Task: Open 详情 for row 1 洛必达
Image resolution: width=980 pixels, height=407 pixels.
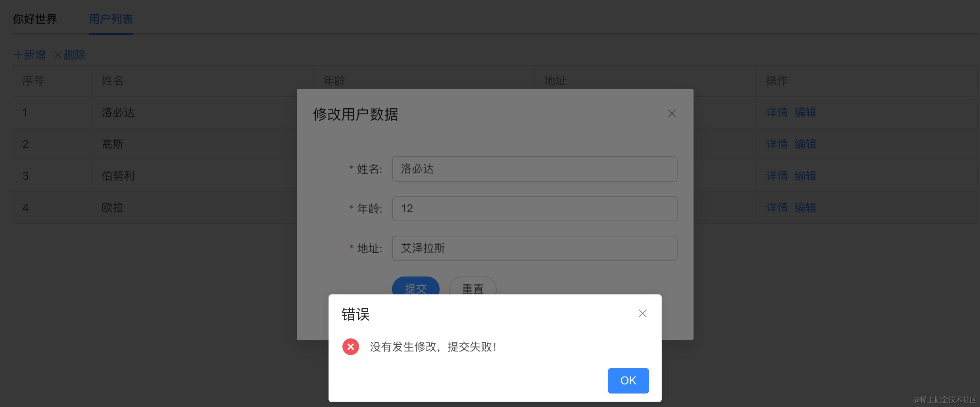Action: coord(776,112)
